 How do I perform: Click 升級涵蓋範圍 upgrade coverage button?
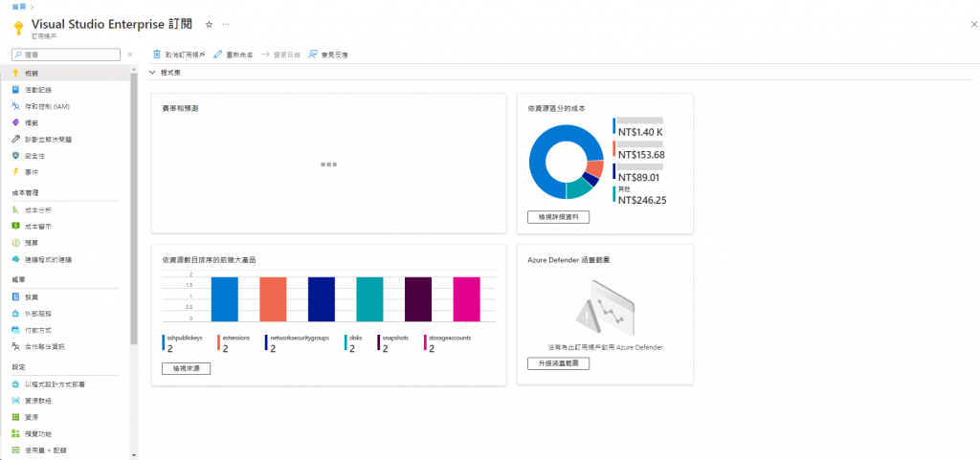click(x=558, y=363)
